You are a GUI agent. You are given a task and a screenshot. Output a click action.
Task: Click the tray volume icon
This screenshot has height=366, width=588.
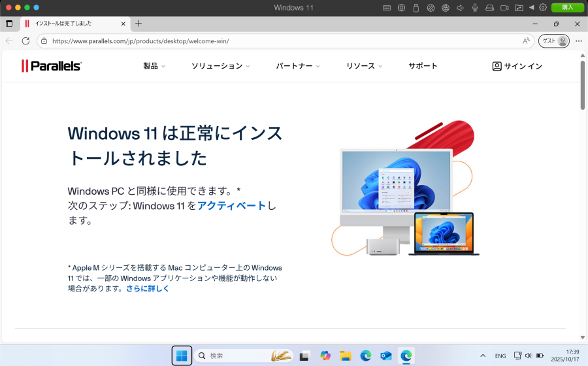529,356
